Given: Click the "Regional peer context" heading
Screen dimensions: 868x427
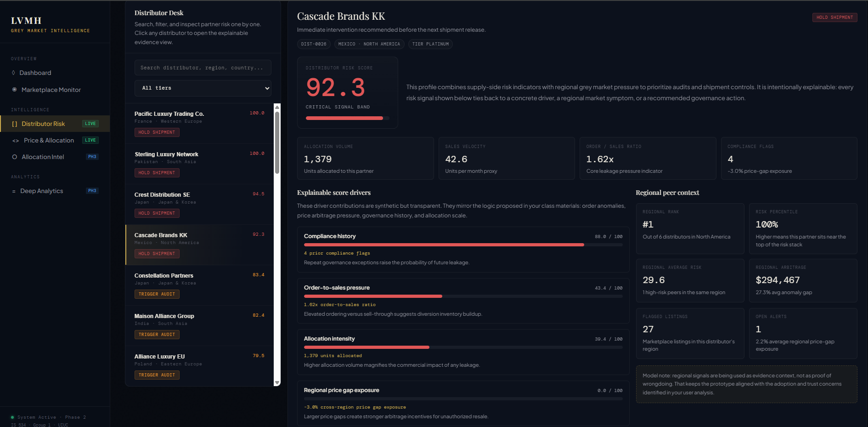Looking at the screenshot, I should point(667,193).
